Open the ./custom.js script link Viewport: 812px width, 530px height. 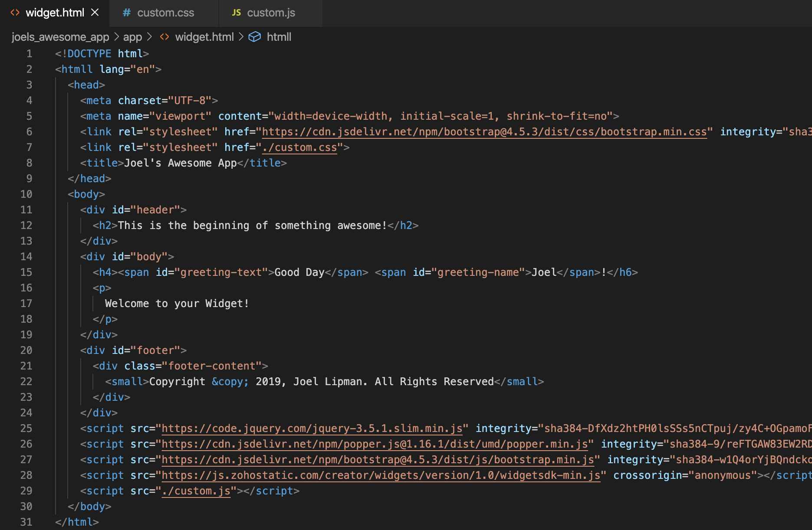pos(196,491)
